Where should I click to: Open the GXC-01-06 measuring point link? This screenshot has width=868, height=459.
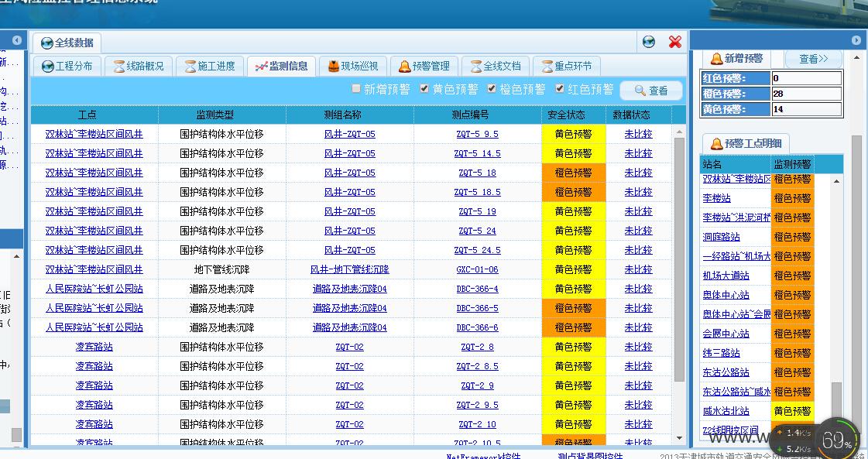pos(477,269)
